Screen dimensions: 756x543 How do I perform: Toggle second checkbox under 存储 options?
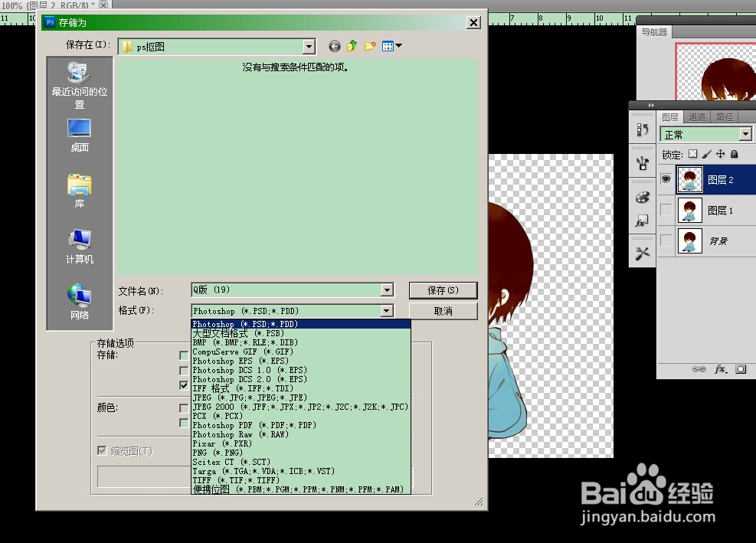point(183,371)
